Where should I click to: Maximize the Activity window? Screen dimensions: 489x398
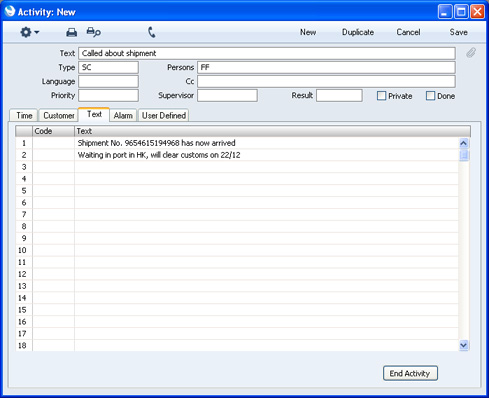coord(461,12)
